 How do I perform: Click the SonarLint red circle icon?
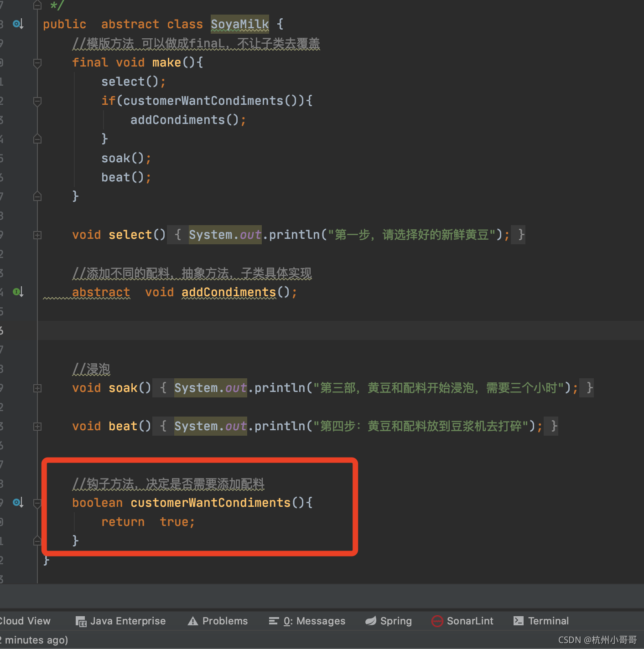437,621
